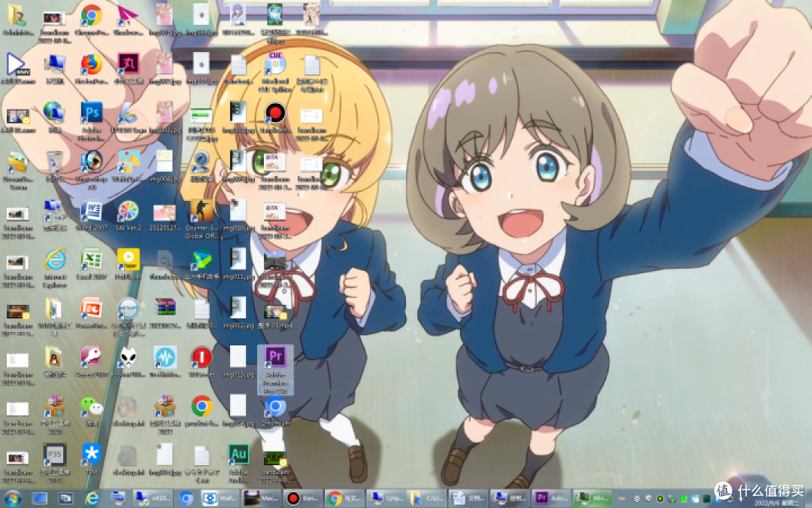Switch to the Chrome taskbar window
The image size is (812, 508).
(x=344, y=498)
